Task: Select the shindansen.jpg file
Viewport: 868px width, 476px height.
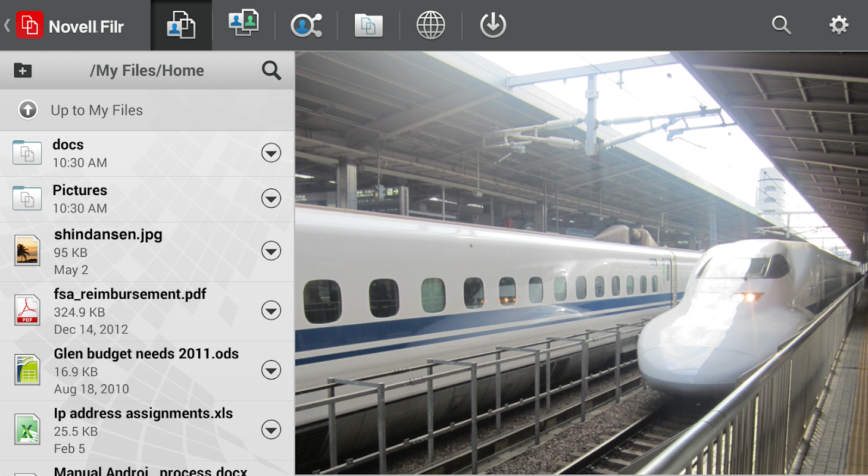Action: [147, 252]
